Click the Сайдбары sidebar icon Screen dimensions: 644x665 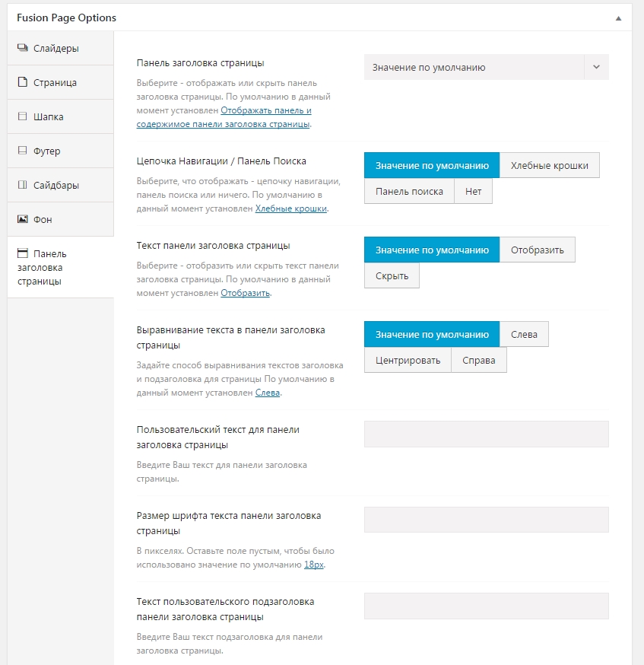[22, 186]
